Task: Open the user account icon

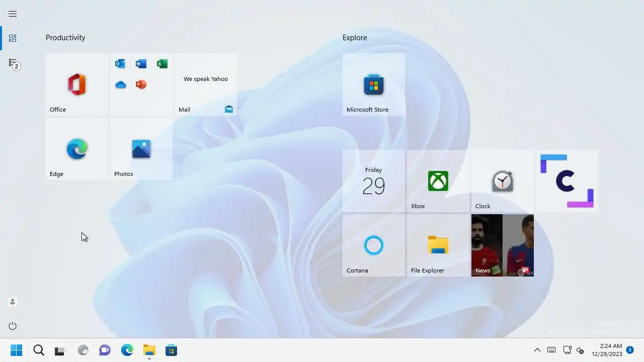Action: point(13,302)
